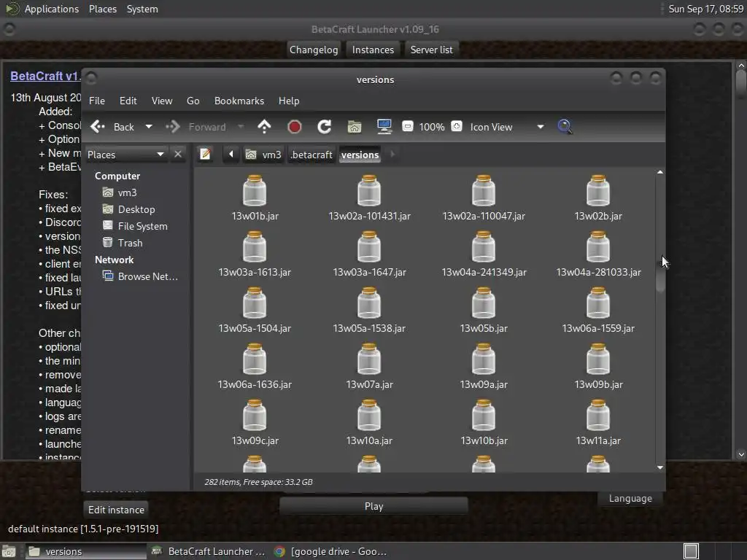This screenshot has width=747, height=560.
Task: Click the red Stop loading icon
Action: (295, 127)
